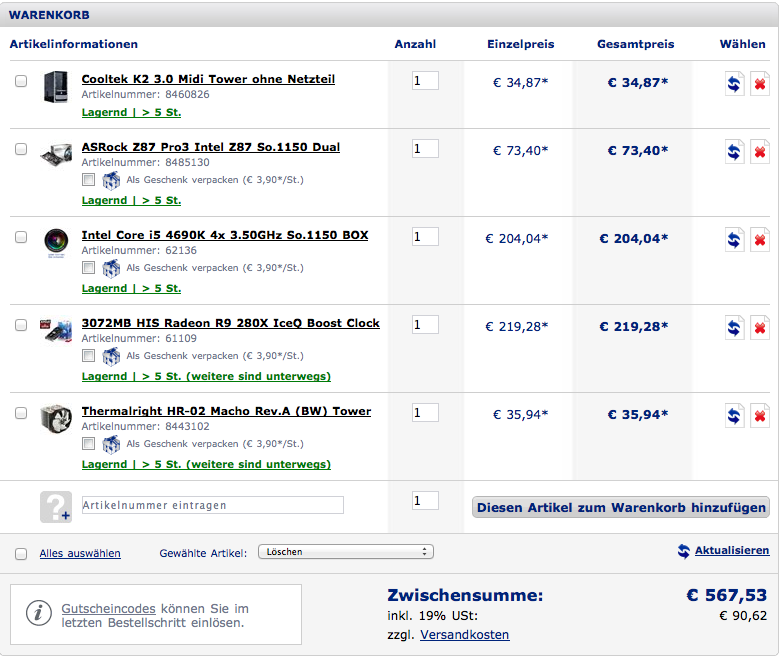This screenshot has height=659, width=779.
Task: Click refresh icon for Cooltek K2 row
Action: point(734,83)
